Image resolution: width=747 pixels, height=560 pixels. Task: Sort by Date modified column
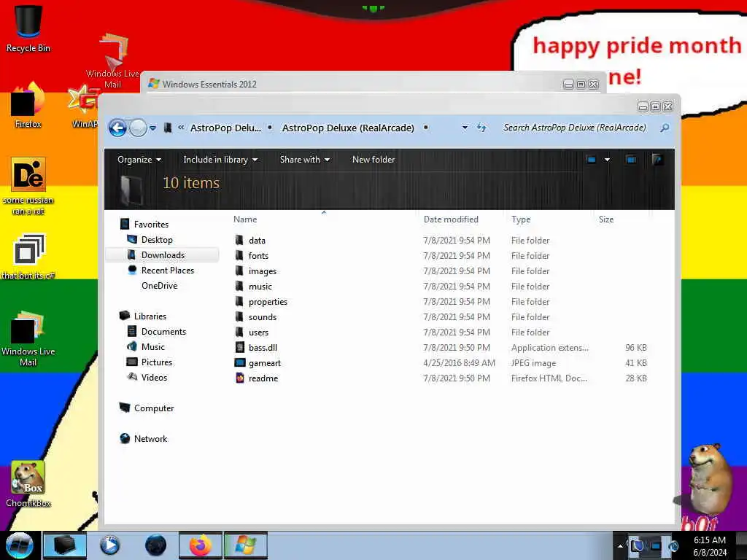pos(451,219)
